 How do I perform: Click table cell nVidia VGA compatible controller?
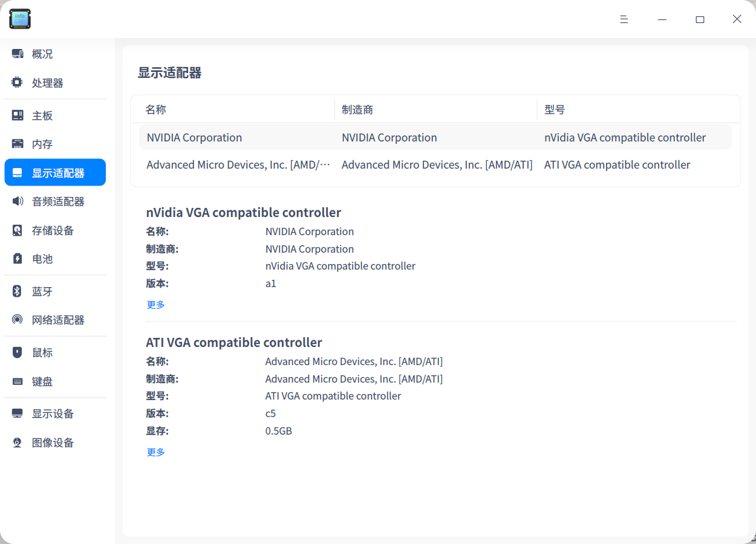tap(625, 137)
